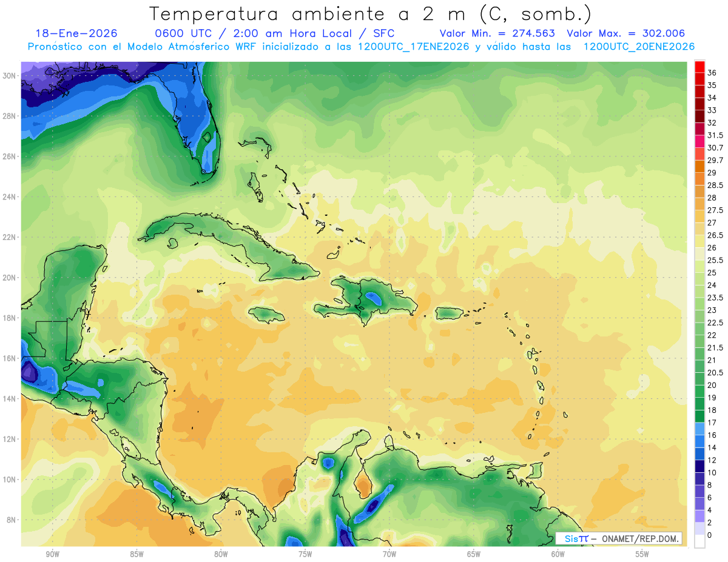Click the '75W' longitude label

tap(305, 554)
